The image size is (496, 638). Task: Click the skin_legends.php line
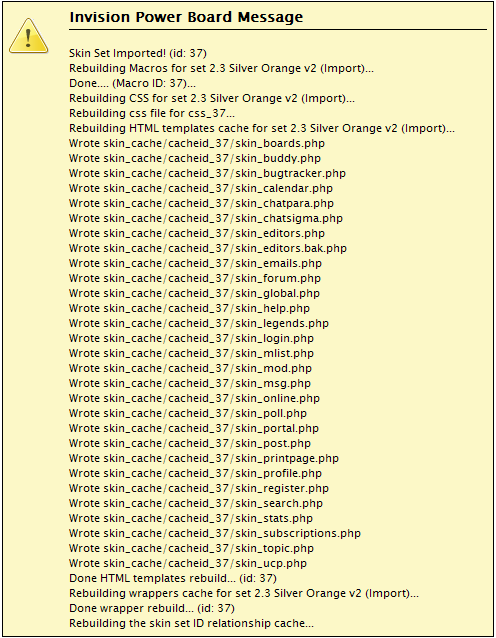tap(199, 323)
